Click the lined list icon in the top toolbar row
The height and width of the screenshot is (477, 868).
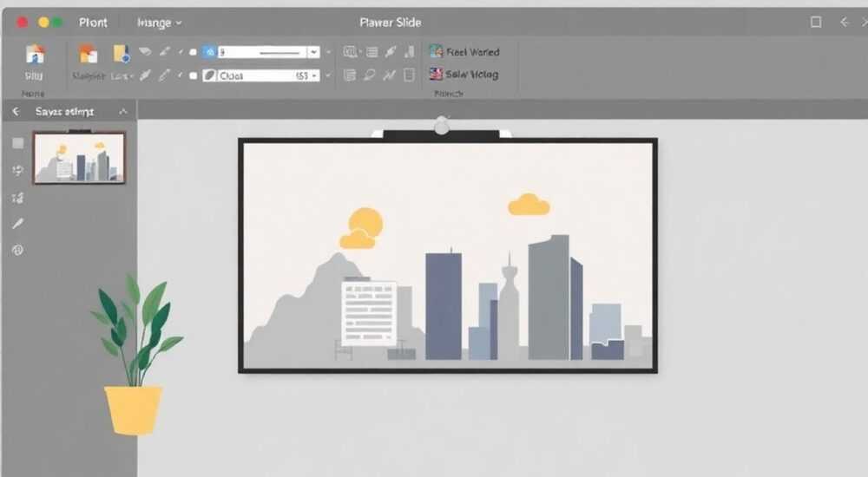(x=372, y=52)
